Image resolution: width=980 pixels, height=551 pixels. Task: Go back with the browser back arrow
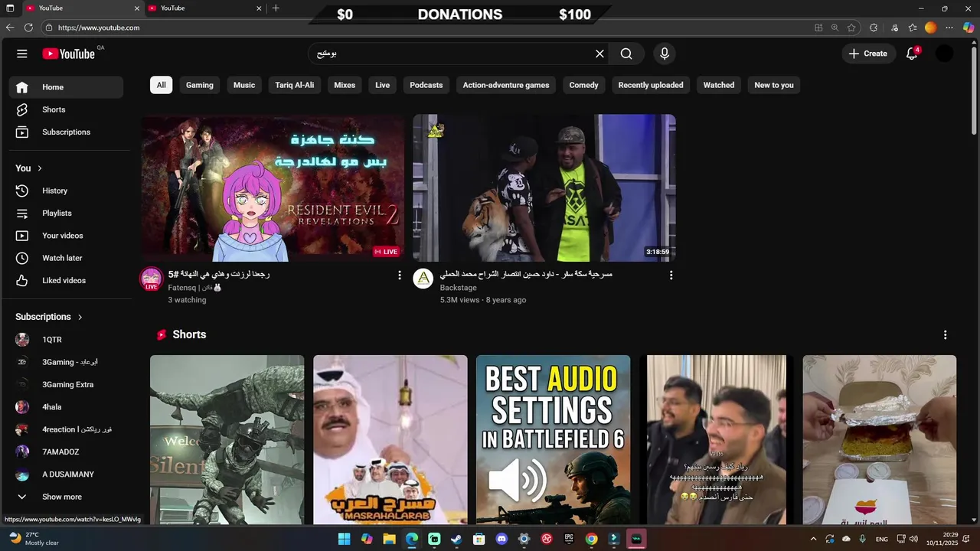pos(10,28)
